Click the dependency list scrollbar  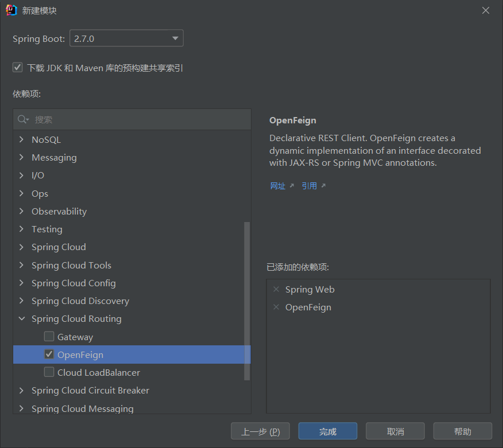247,301
